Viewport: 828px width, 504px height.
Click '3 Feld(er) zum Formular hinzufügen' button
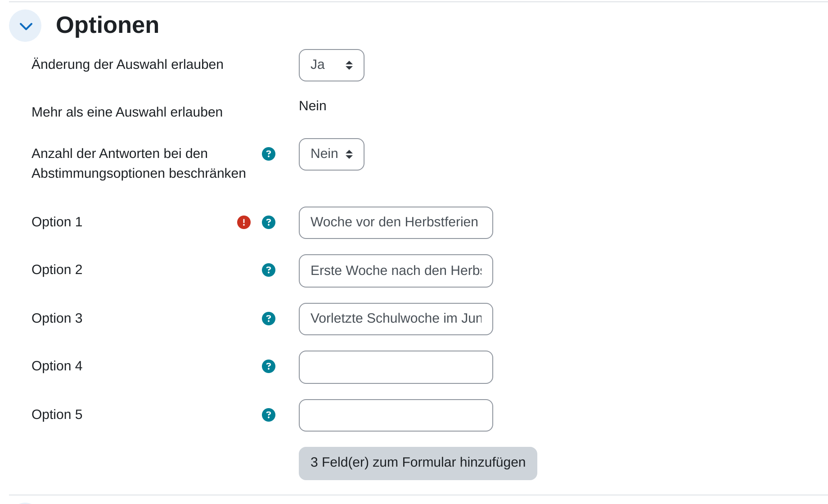point(418,463)
